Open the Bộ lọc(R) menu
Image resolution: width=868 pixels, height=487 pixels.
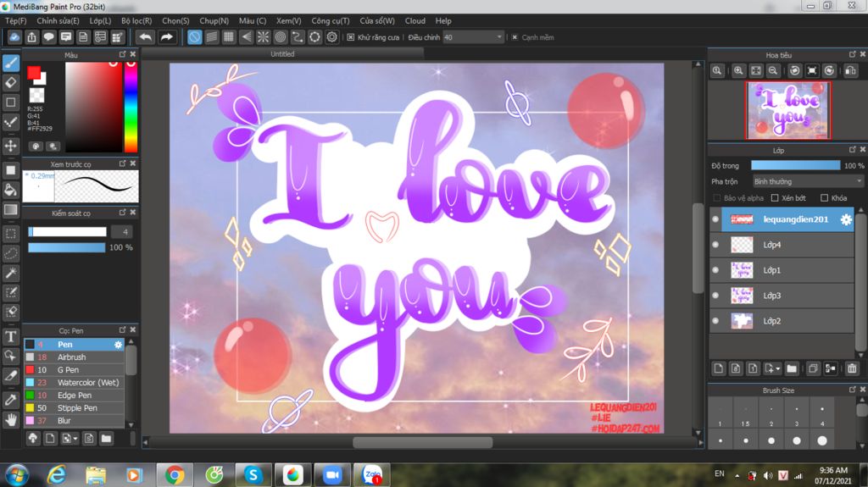(x=136, y=20)
